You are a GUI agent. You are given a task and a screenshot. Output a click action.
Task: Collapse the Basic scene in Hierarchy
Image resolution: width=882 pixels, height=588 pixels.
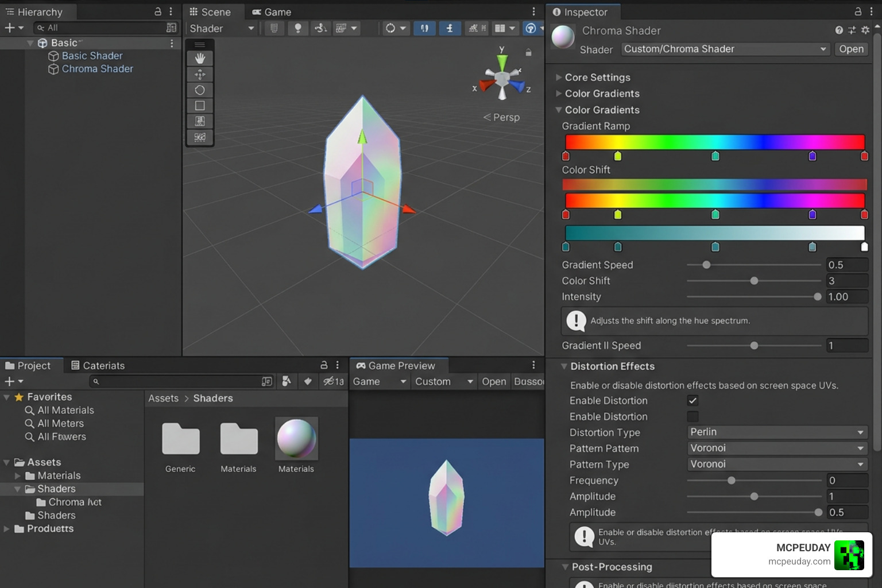pos(30,43)
